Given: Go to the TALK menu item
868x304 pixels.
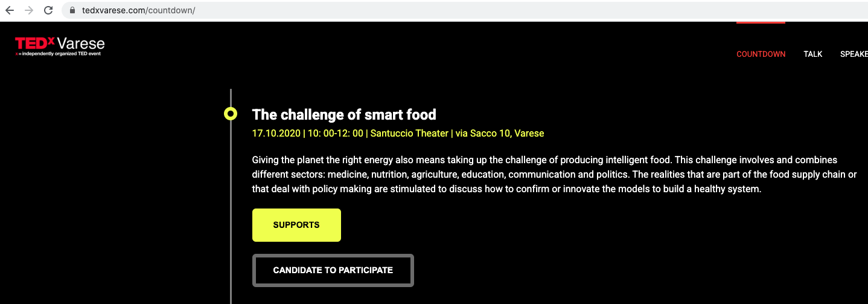Looking at the screenshot, I should [x=812, y=54].
